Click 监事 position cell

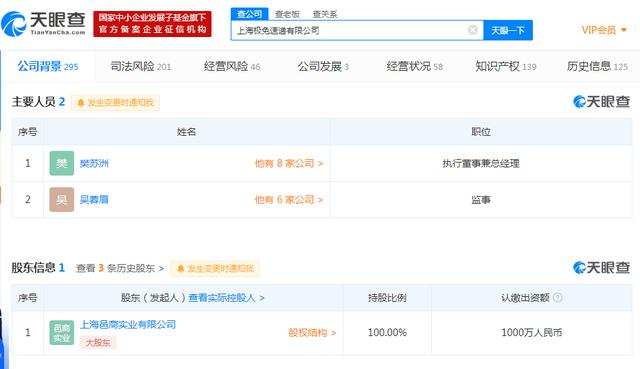pos(481,200)
